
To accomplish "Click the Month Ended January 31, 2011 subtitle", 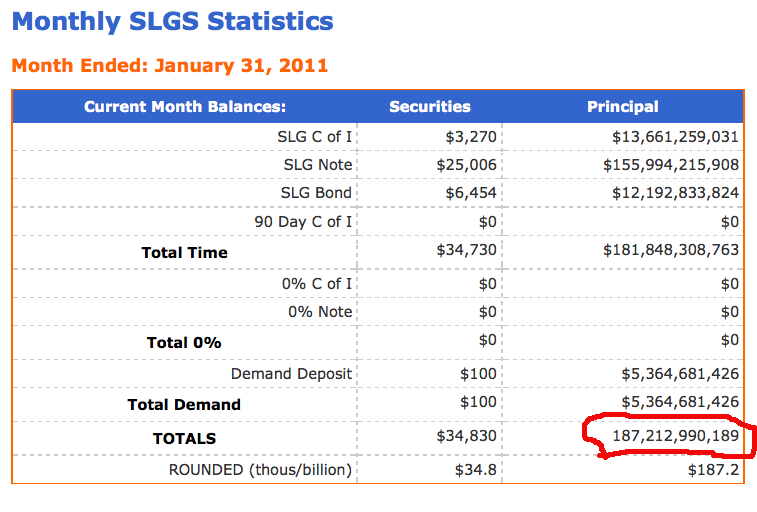I will 169,66.
